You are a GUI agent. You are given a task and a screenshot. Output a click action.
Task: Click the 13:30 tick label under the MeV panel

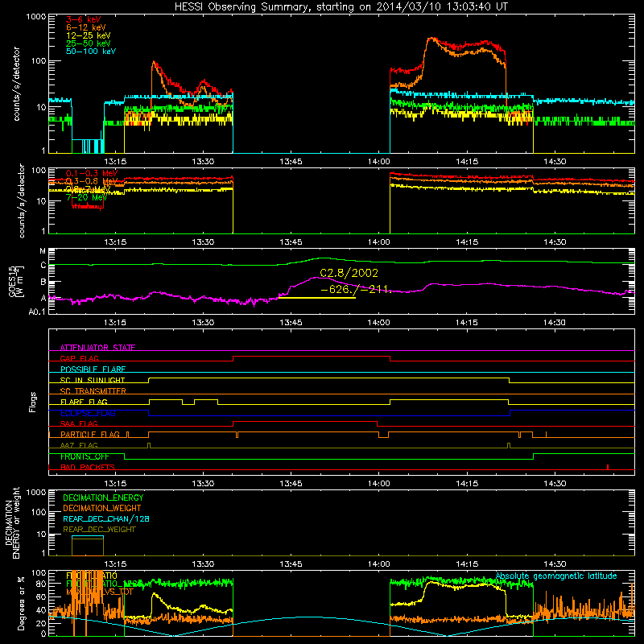203,242
